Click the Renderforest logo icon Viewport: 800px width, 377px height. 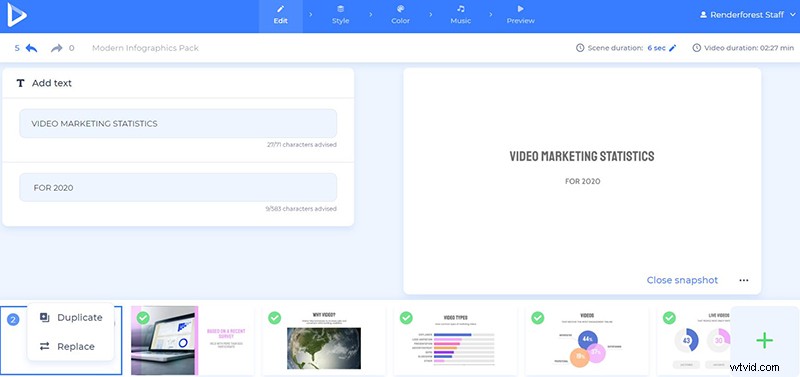coord(16,15)
